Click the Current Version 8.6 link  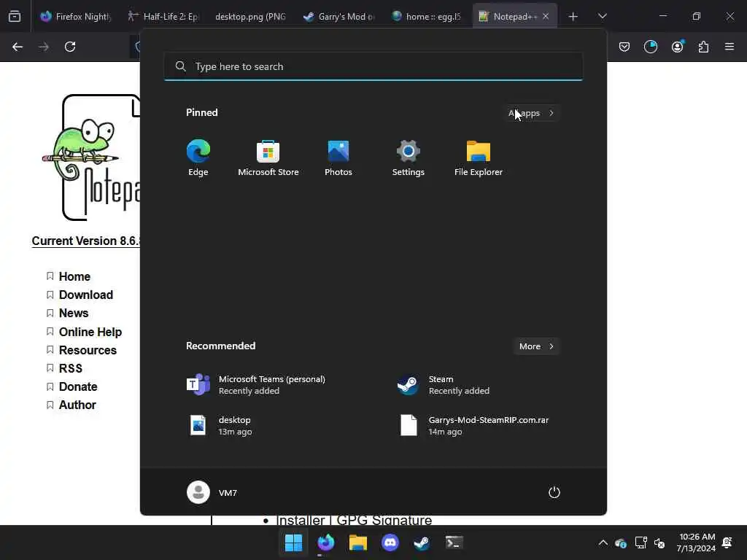pyautogui.click(x=86, y=241)
